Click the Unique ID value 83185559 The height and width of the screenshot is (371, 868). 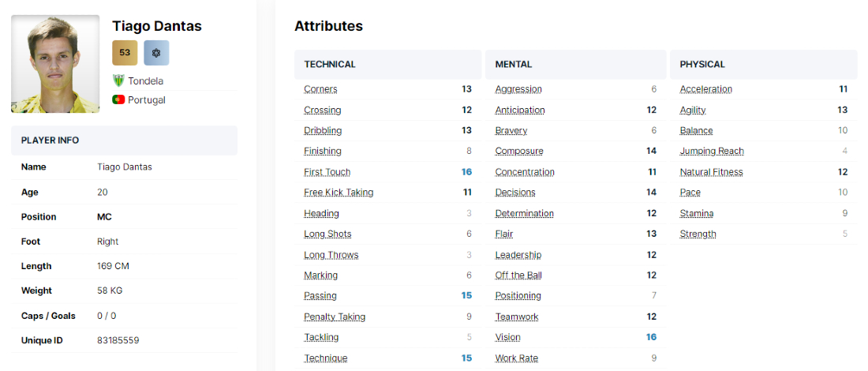119,340
